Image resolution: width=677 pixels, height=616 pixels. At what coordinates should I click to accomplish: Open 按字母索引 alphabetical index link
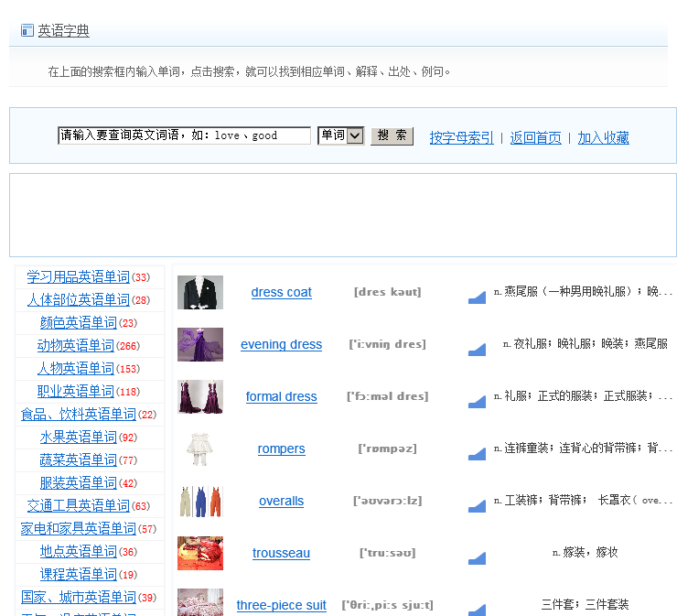click(462, 138)
